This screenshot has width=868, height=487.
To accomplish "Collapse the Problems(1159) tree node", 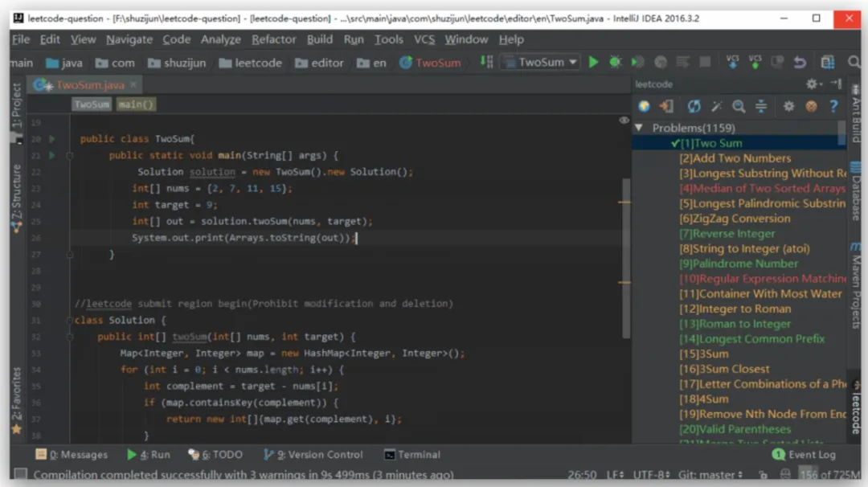I will [639, 128].
